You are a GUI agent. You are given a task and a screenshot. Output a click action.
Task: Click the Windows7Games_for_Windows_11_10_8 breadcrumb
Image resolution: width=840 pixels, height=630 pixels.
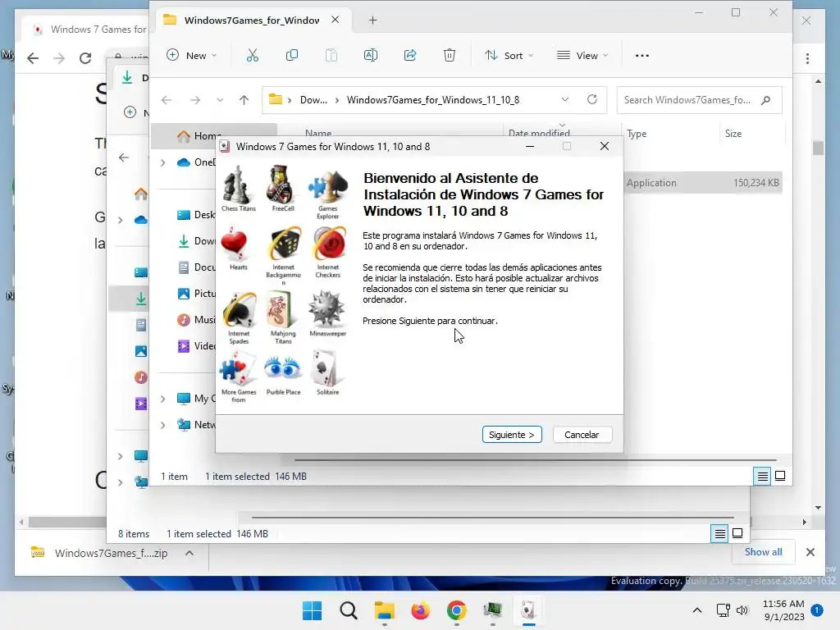coord(433,100)
